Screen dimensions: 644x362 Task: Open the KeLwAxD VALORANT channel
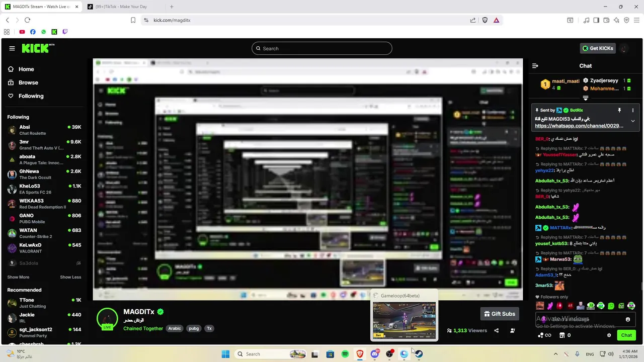pyautogui.click(x=44, y=248)
